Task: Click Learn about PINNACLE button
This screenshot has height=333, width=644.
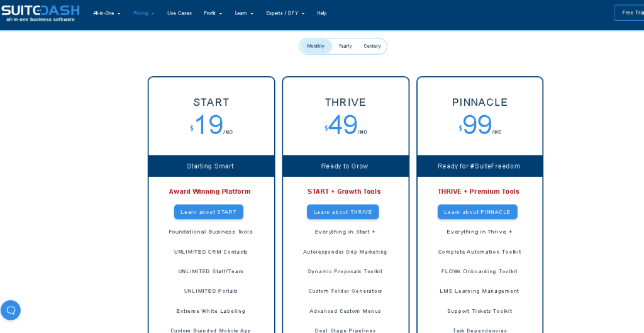Action: click(477, 212)
